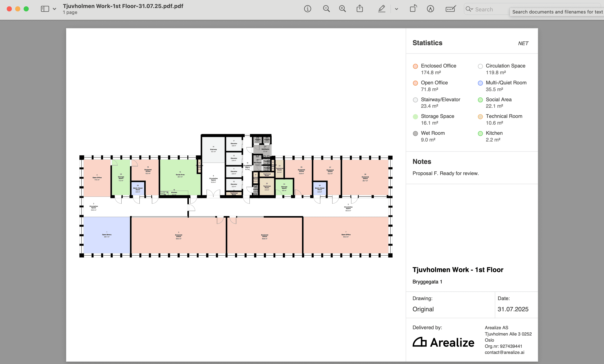Click the Enclosed Office orange legend swatch
Image resolution: width=604 pixels, height=364 pixels.
point(415,66)
